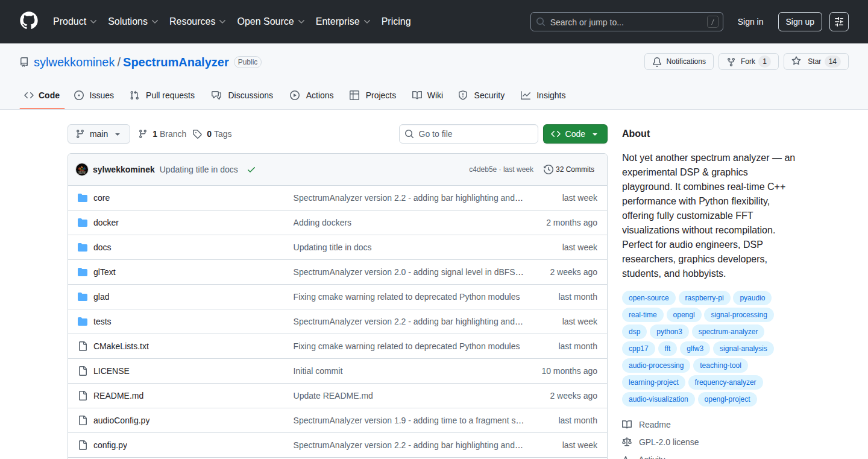Click sylwekkominek avatar in the commit row

82,169
